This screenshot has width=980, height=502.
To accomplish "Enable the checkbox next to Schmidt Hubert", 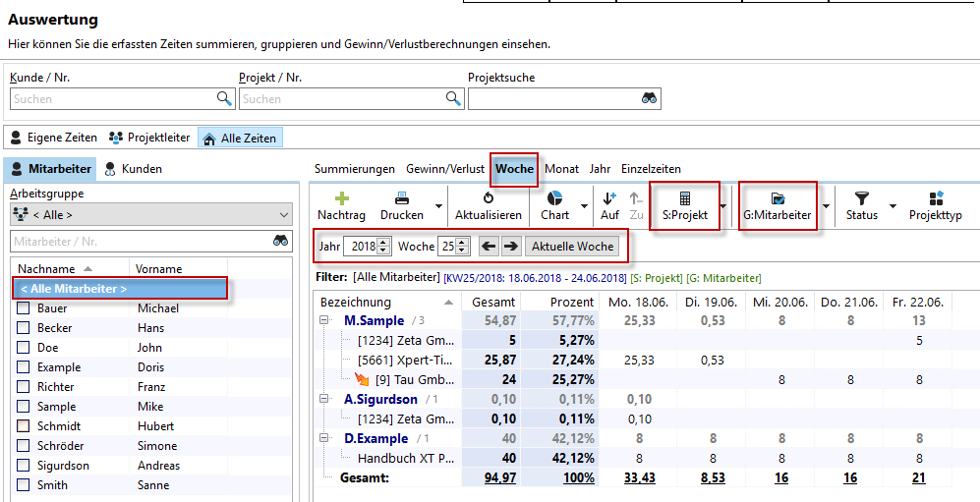I will (24, 426).
